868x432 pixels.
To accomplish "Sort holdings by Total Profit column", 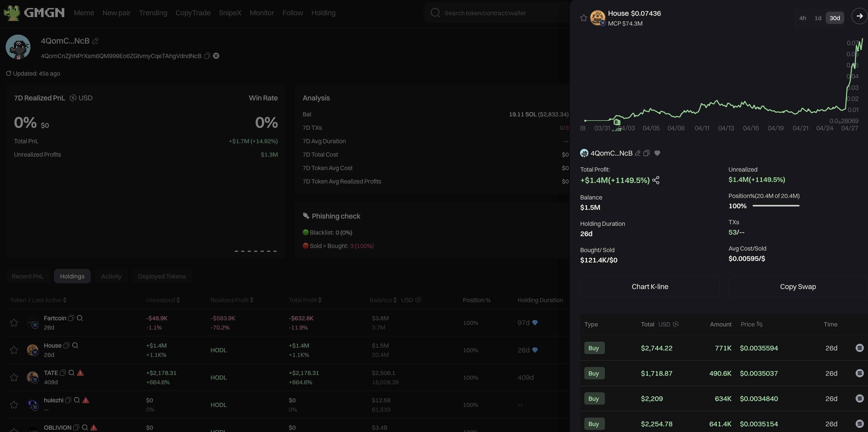I will (x=305, y=300).
